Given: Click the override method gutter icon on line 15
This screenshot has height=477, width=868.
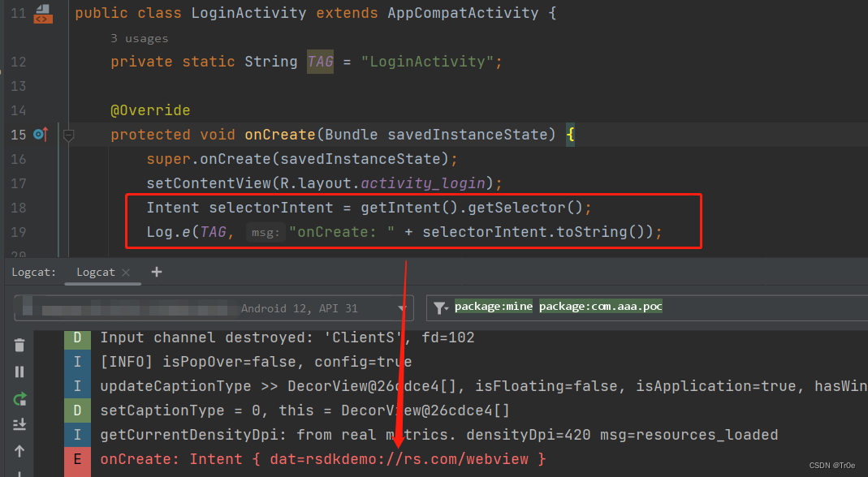Looking at the screenshot, I should pos(41,135).
